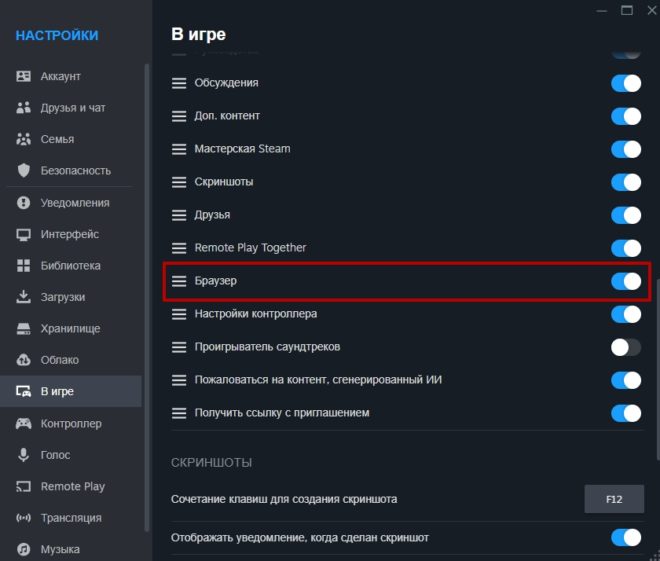Click the Пожаловаться на контент reorder handle

[179, 380]
